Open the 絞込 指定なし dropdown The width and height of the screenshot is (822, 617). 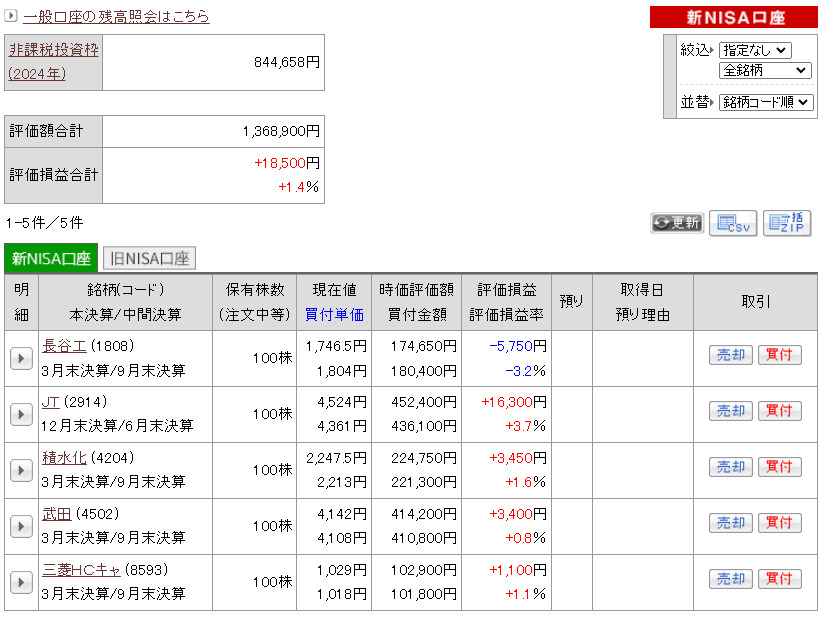coord(754,50)
